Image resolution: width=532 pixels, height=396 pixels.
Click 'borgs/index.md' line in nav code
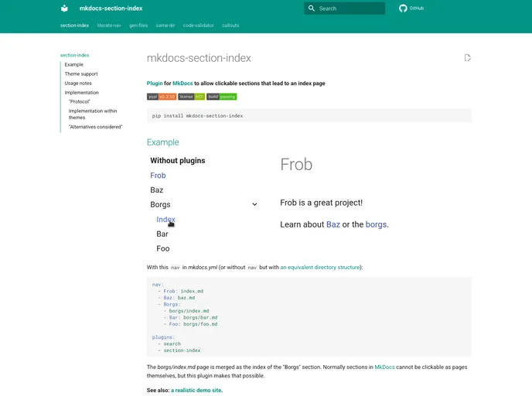(186, 311)
